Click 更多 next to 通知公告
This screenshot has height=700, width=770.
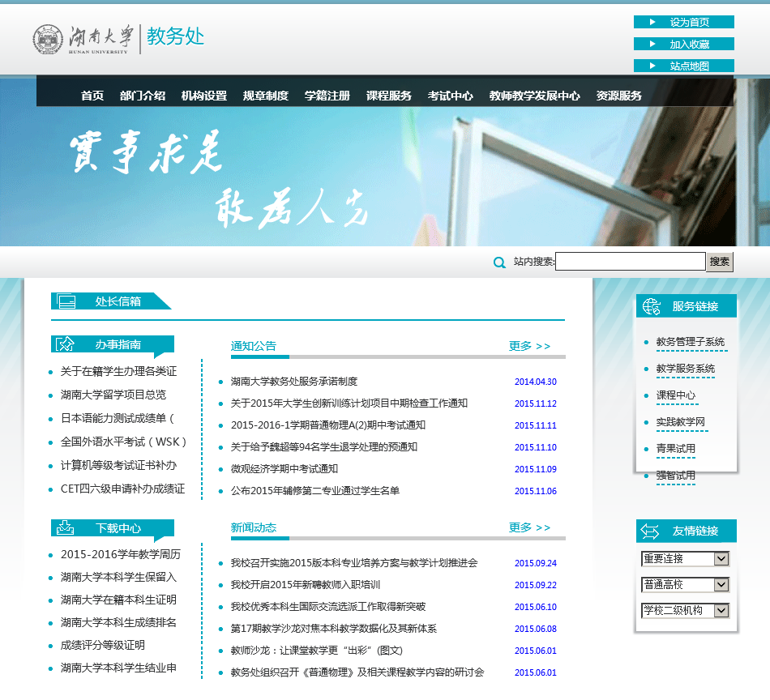pos(529,346)
